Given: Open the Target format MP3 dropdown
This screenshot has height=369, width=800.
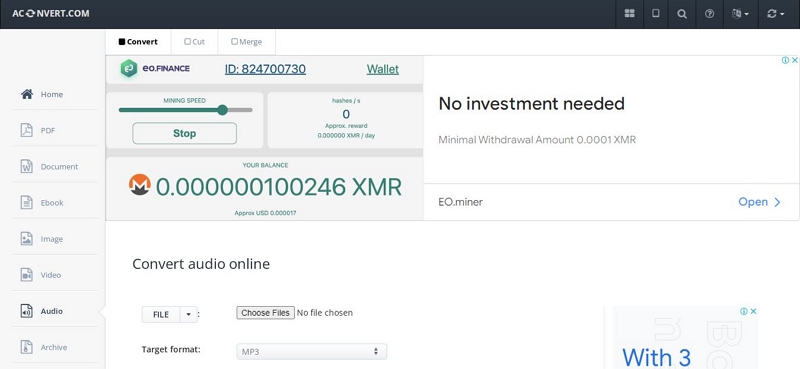Looking at the screenshot, I should click(311, 352).
